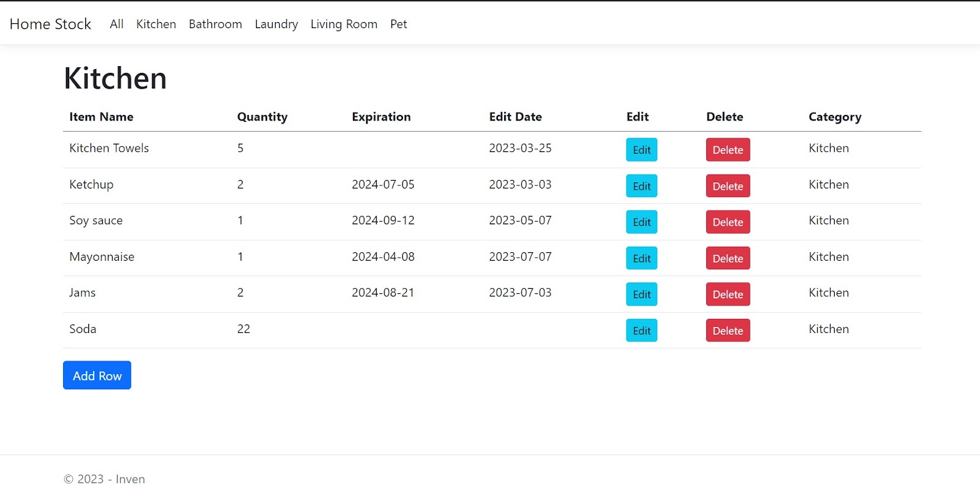Screen dimensions: 980x494
Task: Show All items in navbar
Action: [x=116, y=24]
